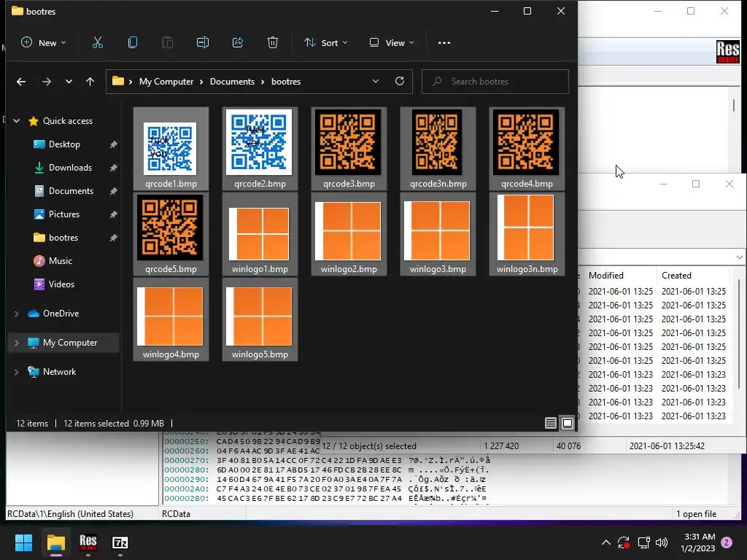Collapse the Quick access tree
This screenshot has width=747, height=560.
point(17,121)
